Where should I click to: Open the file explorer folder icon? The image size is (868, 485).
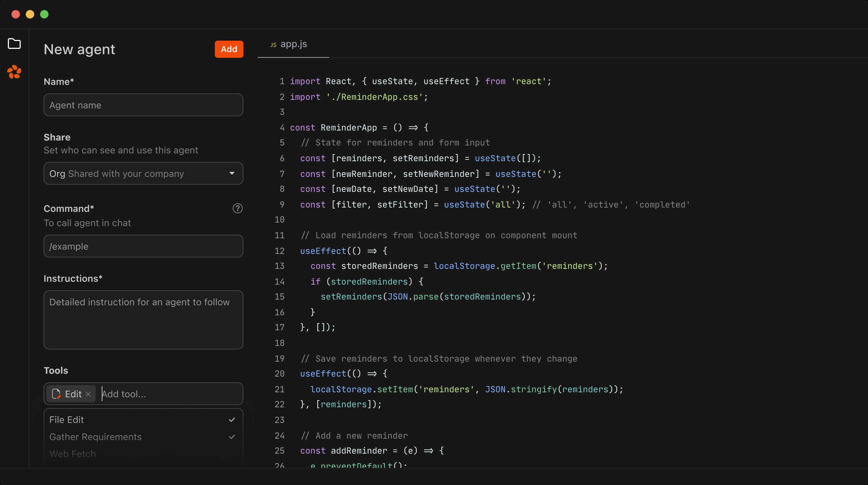coord(14,44)
